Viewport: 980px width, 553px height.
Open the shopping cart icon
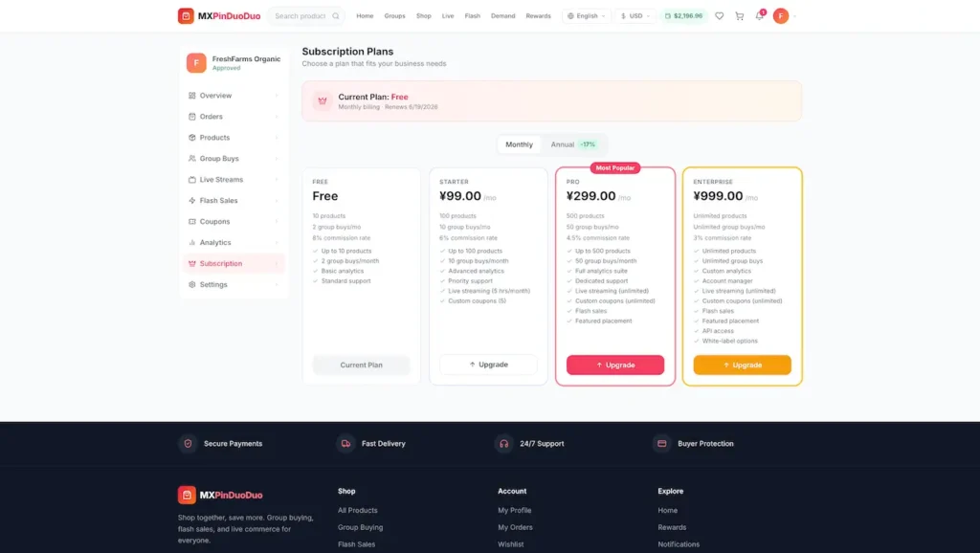point(740,15)
